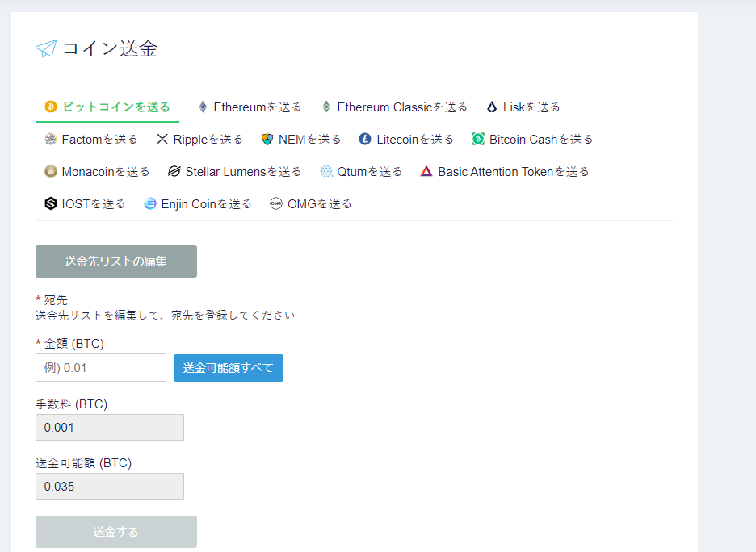Click the Enjin Coin logo icon
Viewport: 756px width, 552px height.
tap(150, 203)
